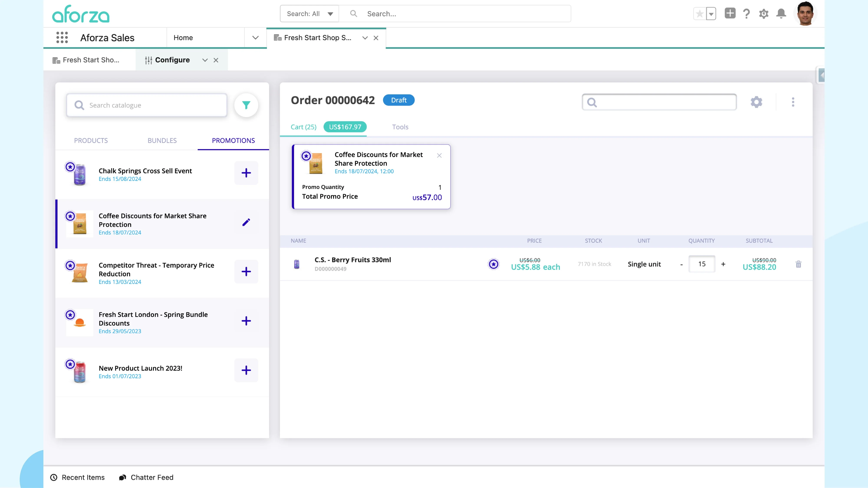Click the US$57.00 total promo price
The height and width of the screenshot is (488, 868).
click(427, 198)
